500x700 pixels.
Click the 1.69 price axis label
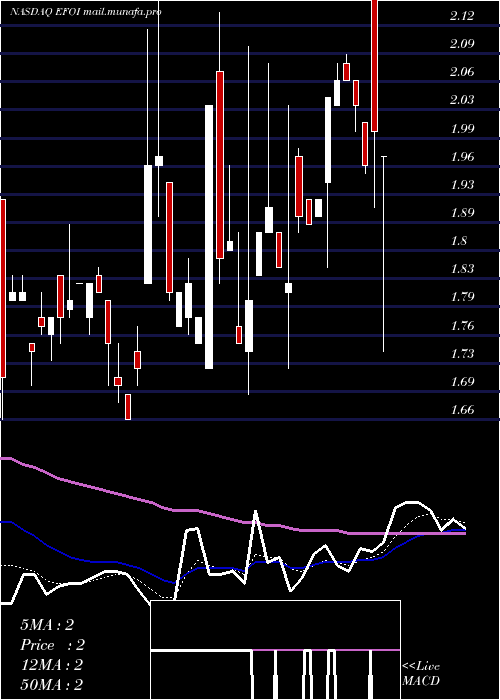click(x=462, y=382)
